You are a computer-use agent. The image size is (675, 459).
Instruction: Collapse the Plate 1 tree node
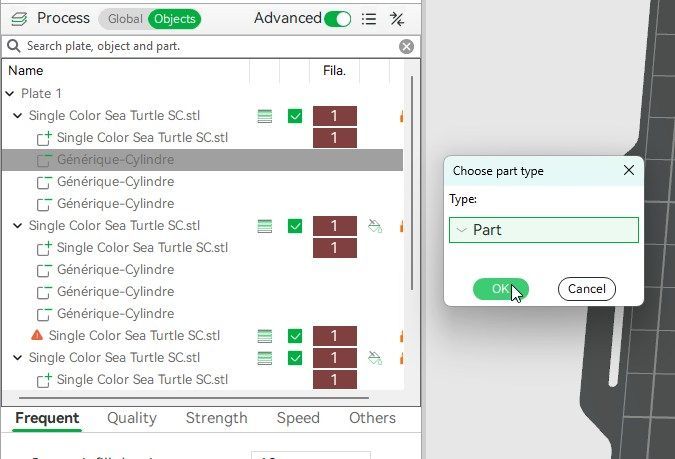pyautogui.click(x=10, y=94)
